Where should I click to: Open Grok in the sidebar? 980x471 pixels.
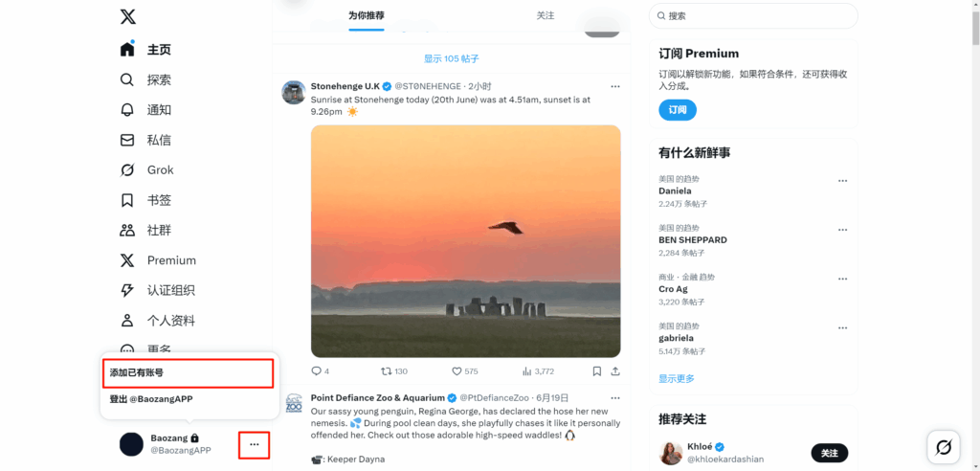pyautogui.click(x=146, y=170)
